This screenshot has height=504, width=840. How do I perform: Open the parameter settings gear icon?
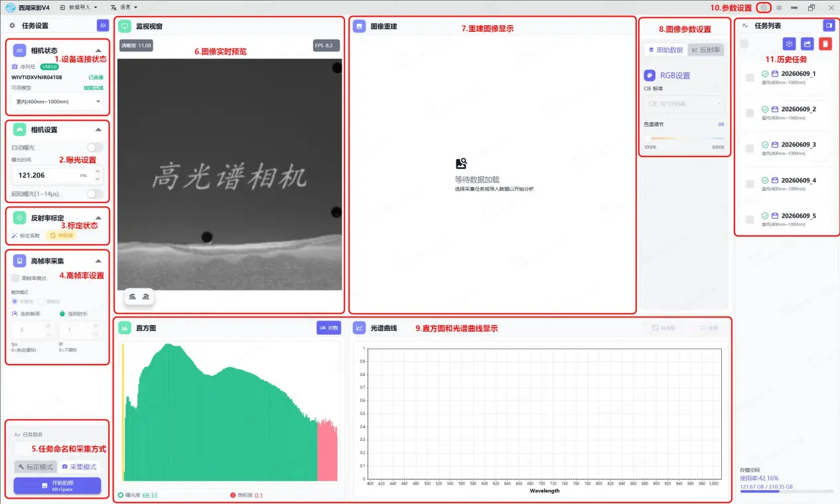(x=764, y=7)
